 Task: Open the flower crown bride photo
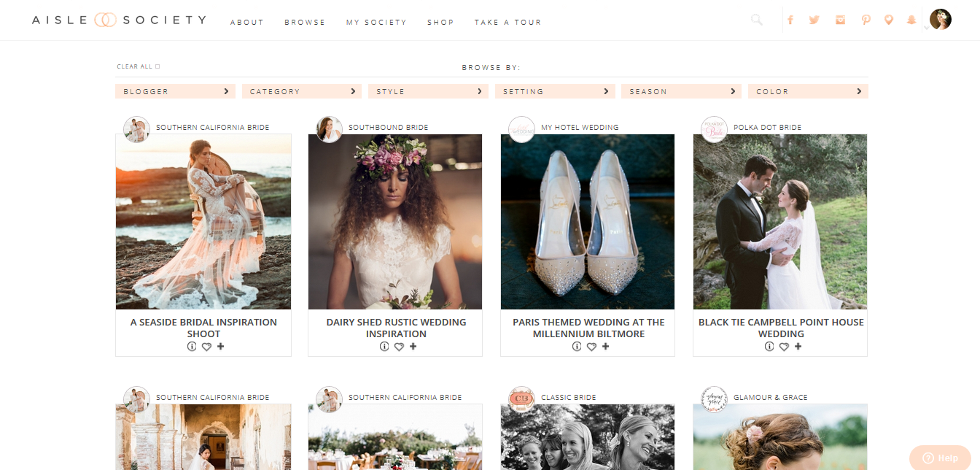tap(395, 222)
